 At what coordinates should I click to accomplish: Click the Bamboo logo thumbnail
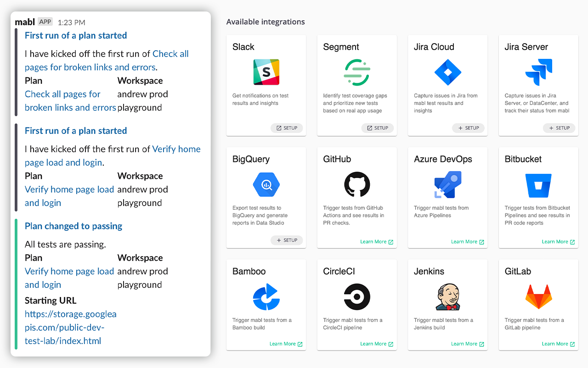coord(266,297)
